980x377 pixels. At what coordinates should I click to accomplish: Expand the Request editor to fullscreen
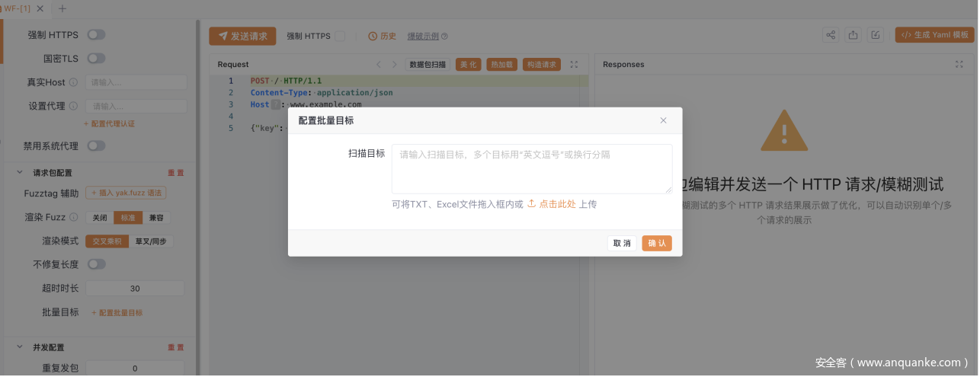click(574, 65)
